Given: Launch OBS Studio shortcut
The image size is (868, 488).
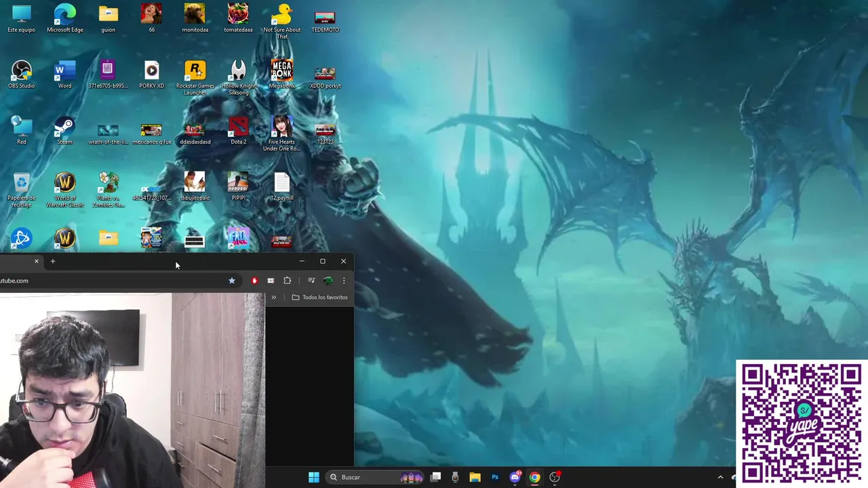Looking at the screenshot, I should pyautogui.click(x=22, y=75).
